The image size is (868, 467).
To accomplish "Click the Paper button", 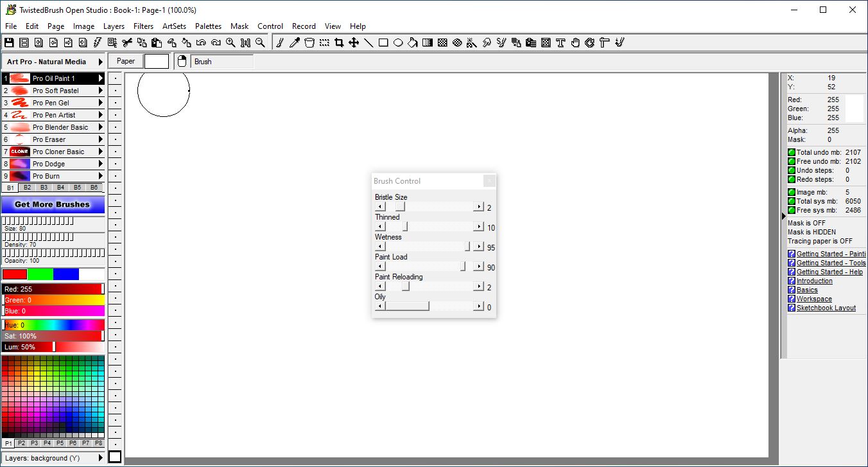I will tap(126, 61).
